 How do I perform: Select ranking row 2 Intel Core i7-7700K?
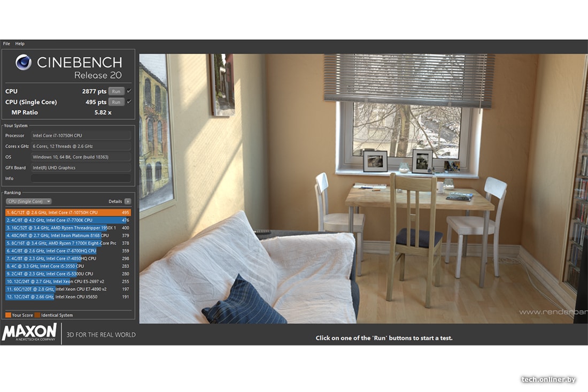pyautogui.click(x=68, y=220)
